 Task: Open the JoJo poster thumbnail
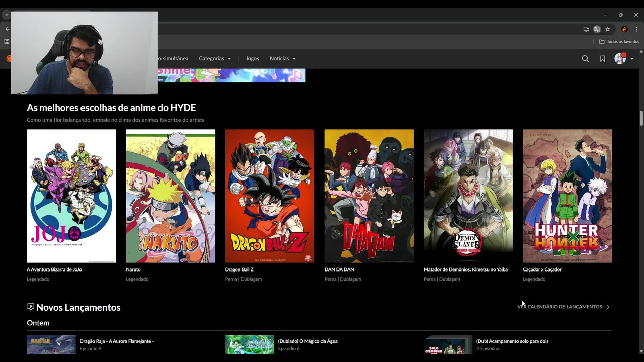click(71, 196)
